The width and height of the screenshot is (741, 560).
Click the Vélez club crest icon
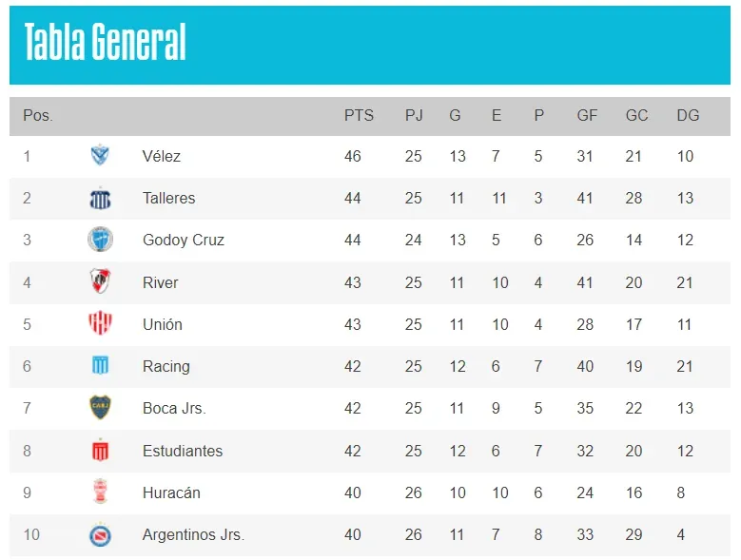tap(100, 156)
